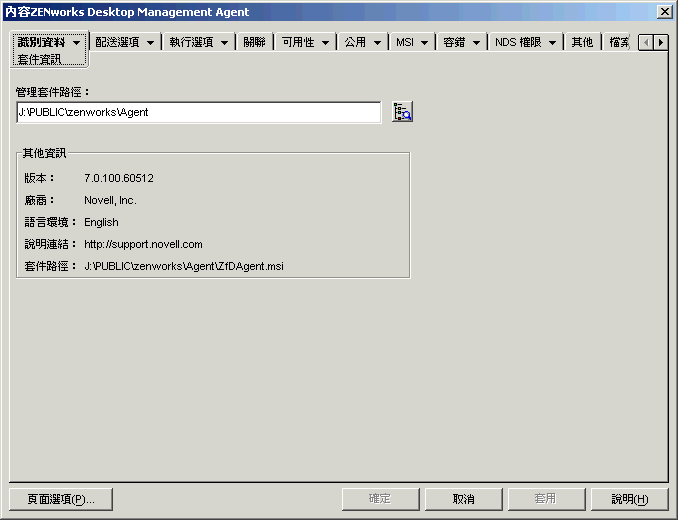678x520 pixels.
Task: Click the 管理套件路徑 path input field
Action: pyautogui.click(x=199, y=112)
